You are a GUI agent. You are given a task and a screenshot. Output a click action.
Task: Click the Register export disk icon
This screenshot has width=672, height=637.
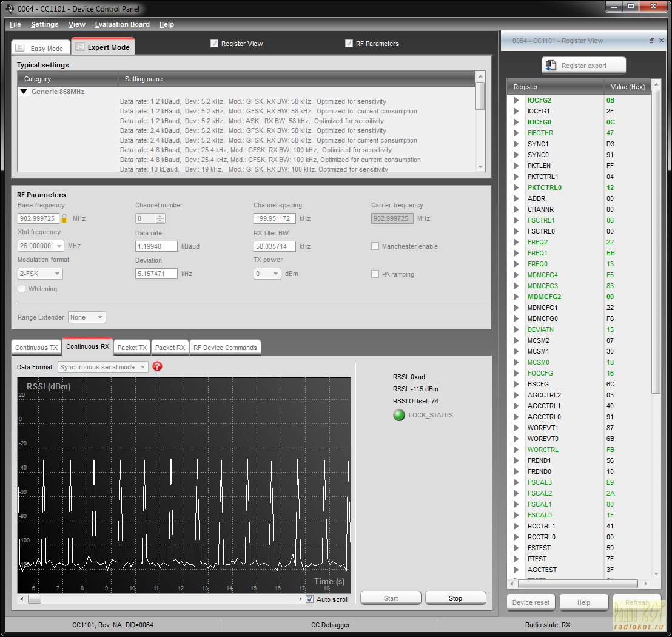pyautogui.click(x=550, y=65)
